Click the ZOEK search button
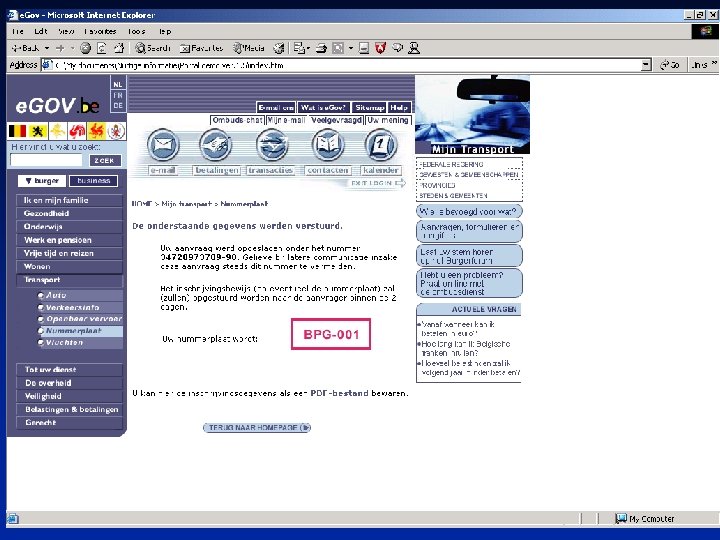 tap(105, 160)
